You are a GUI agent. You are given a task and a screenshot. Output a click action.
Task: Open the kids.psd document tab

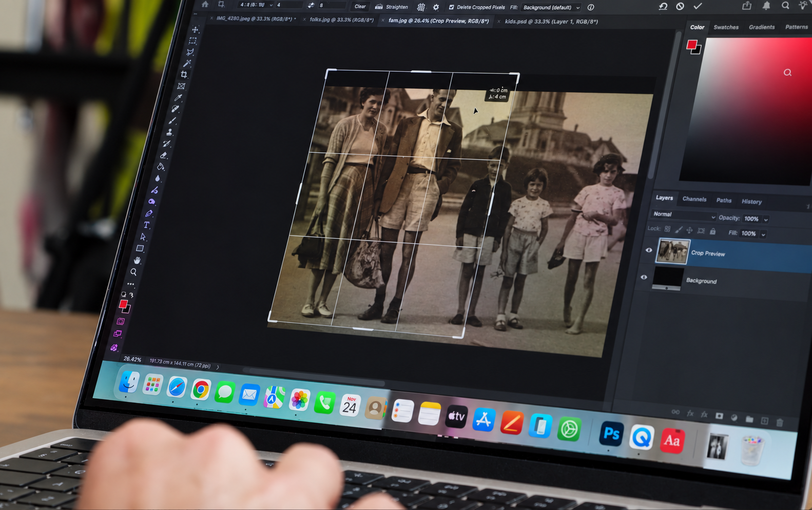click(551, 22)
